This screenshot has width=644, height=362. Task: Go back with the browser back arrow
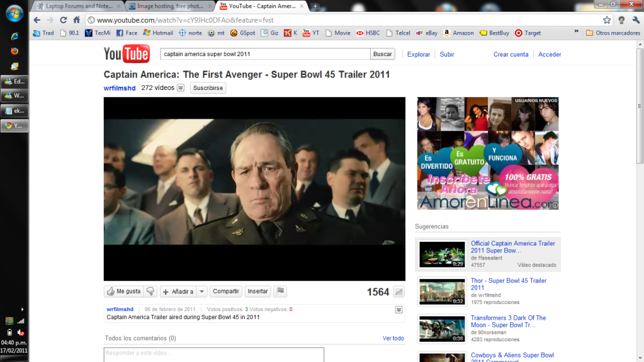[x=37, y=20]
